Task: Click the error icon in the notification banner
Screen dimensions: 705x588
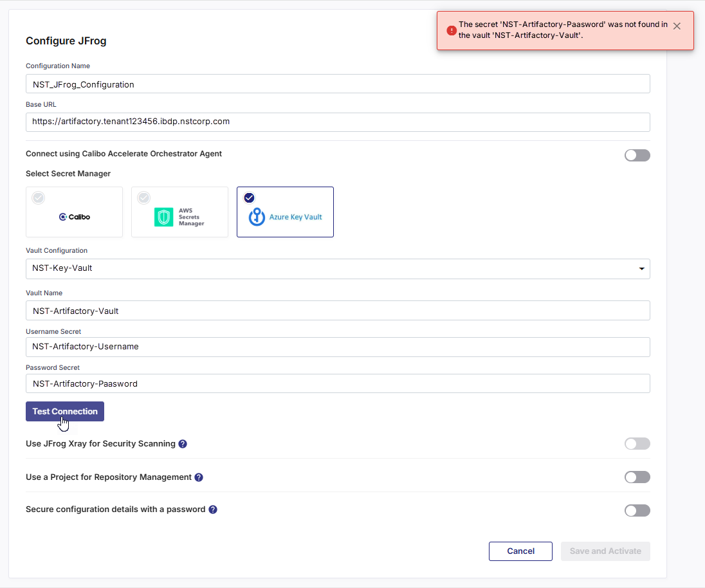Action: click(451, 30)
